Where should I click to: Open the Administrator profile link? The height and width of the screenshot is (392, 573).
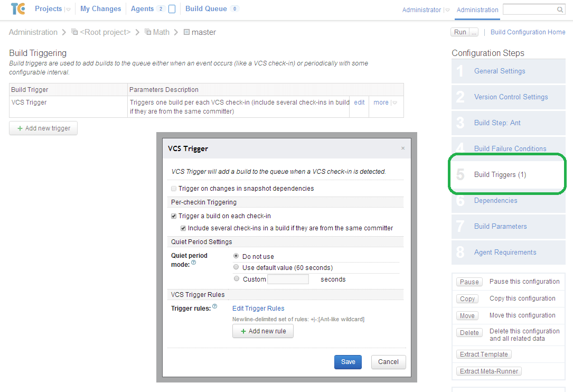[x=422, y=10]
